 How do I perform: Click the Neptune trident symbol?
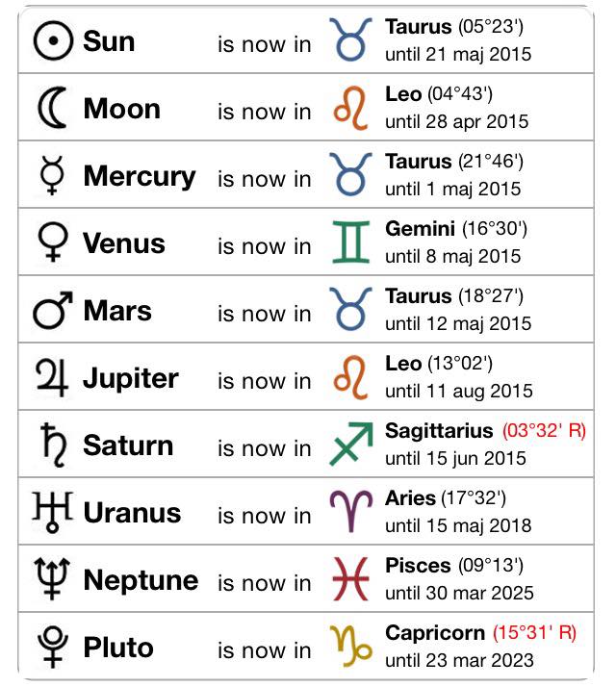coord(52,579)
